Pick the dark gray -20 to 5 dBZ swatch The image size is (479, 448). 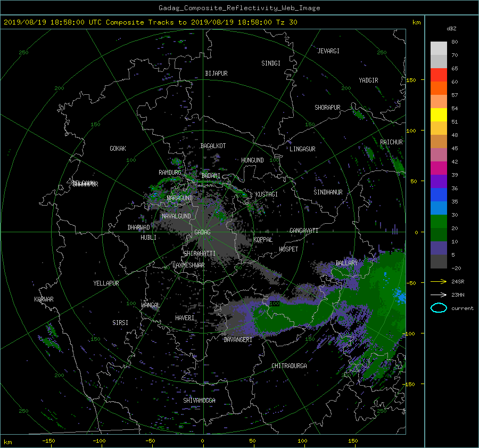pyautogui.click(x=439, y=261)
